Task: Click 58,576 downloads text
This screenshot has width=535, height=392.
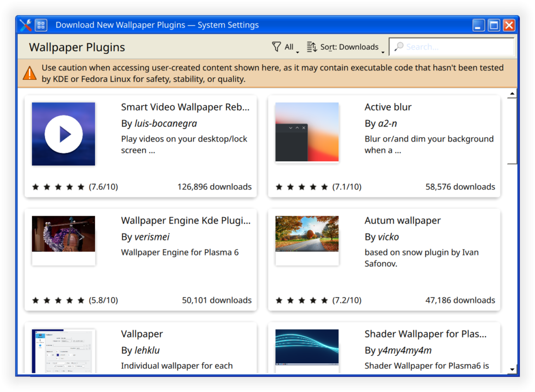Action: pyautogui.click(x=460, y=187)
